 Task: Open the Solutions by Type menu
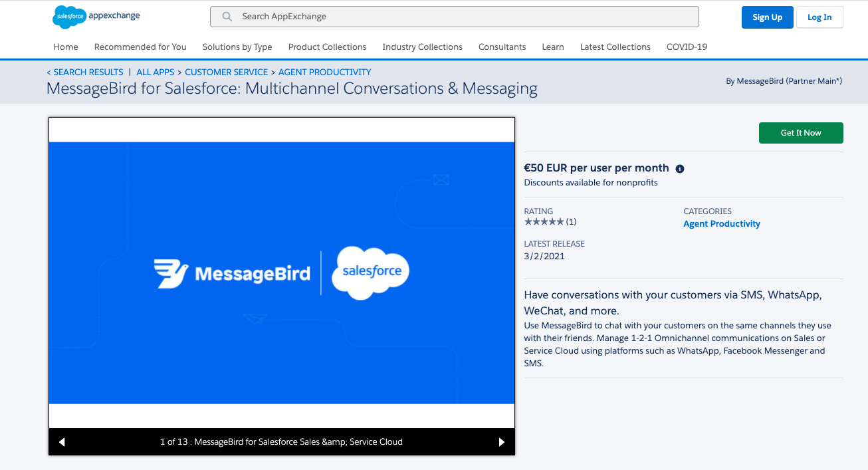237,47
